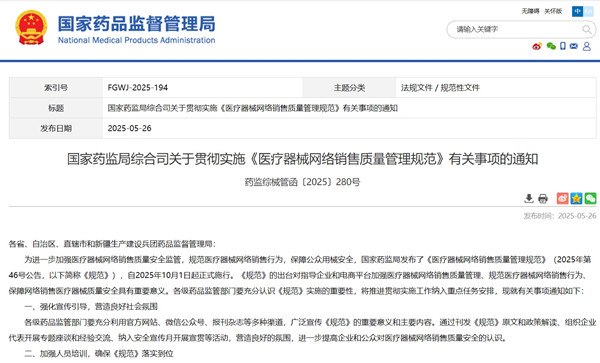The height and width of the screenshot is (363, 600).
Task: Click the email envelope icon
Action: pos(574,46)
